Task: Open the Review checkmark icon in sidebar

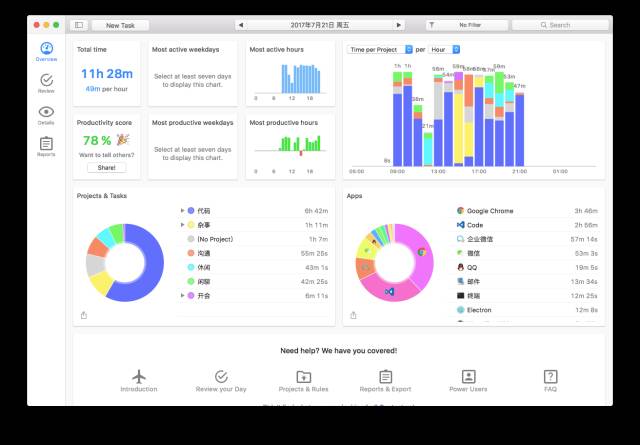Action: coord(47,80)
